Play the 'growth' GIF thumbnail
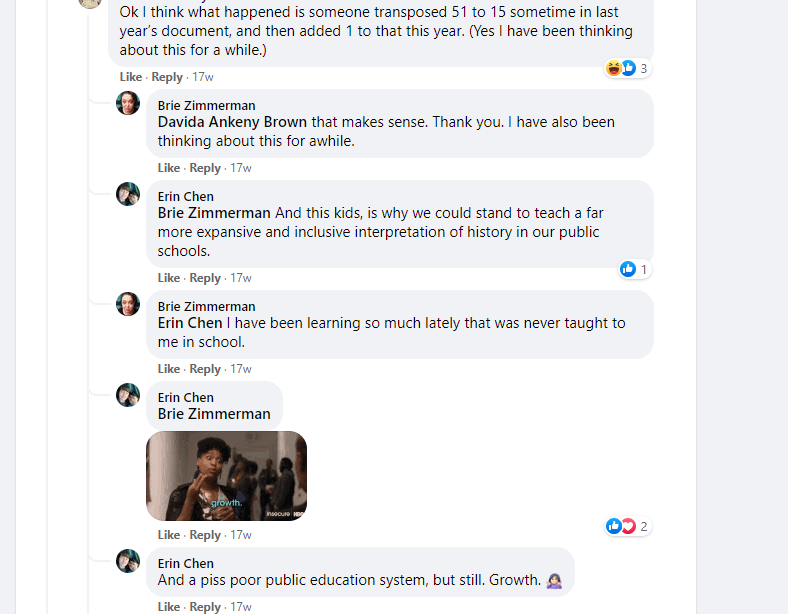This screenshot has width=788, height=614. click(x=226, y=476)
